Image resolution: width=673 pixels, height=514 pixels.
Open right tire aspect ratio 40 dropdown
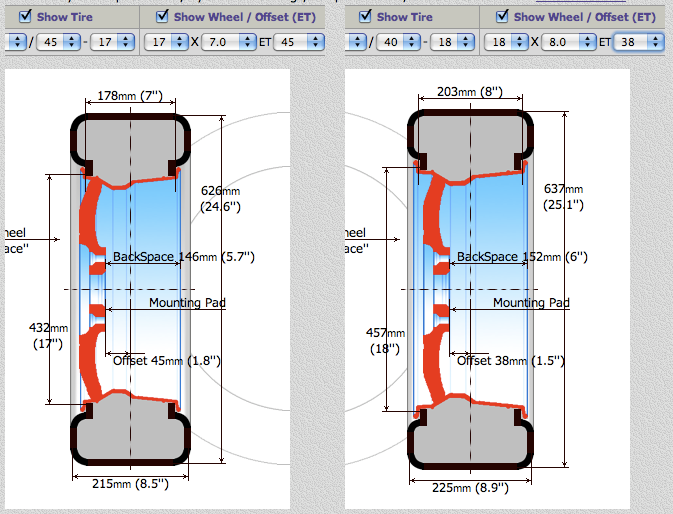pos(398,42)
